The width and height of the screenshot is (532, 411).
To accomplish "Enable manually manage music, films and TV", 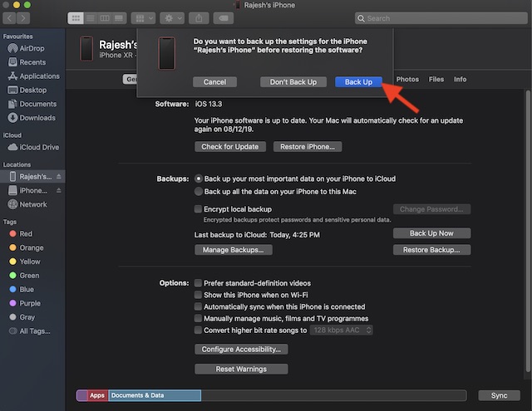I will click(x=198, y=319).
